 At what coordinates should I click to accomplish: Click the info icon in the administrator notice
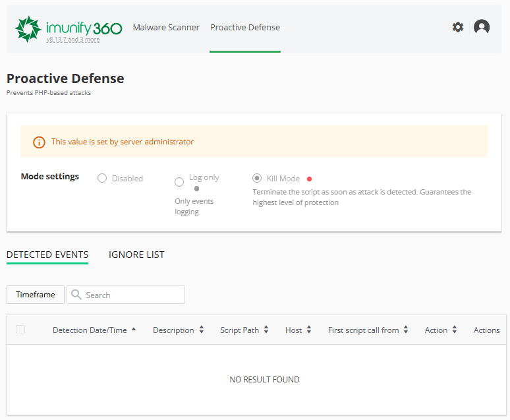(x=39, y=142)
